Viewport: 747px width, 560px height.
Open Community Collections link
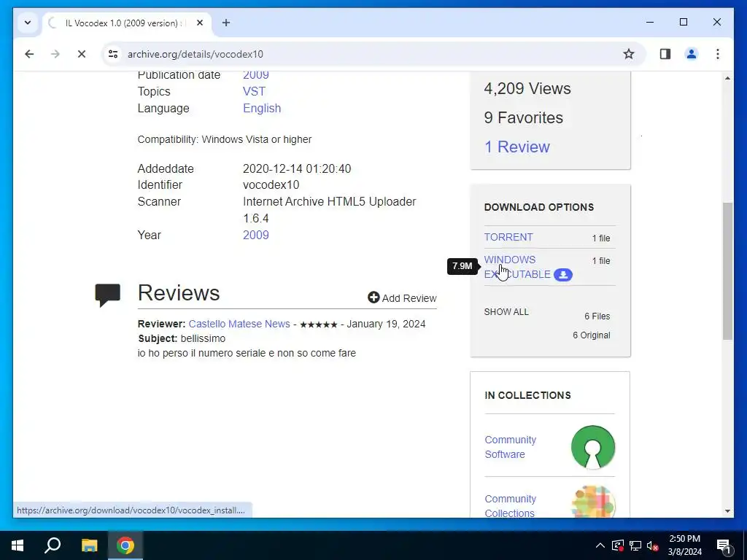510,506
